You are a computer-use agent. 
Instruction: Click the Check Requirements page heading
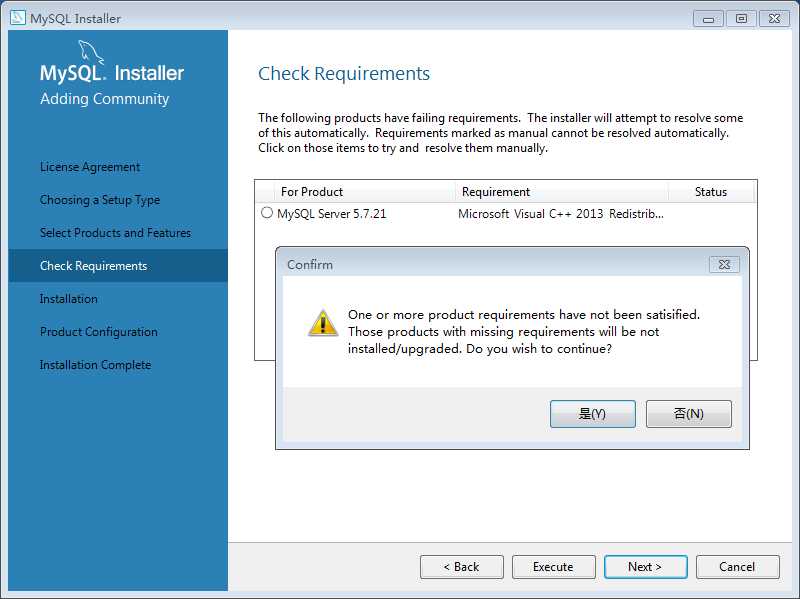[344, 74]
